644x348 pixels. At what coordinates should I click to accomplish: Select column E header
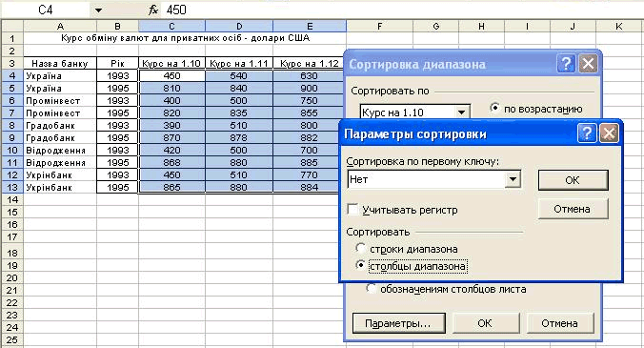click(x=310, y=27)
